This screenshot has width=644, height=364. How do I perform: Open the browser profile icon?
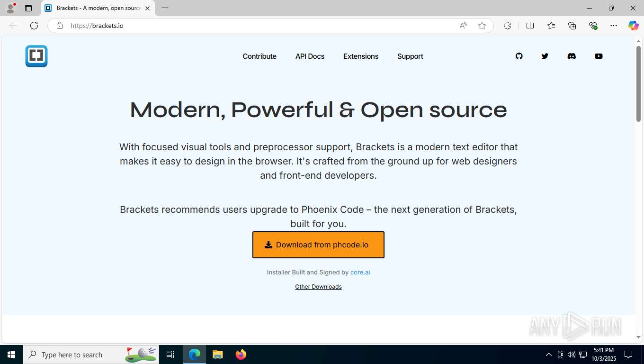tap(10, 8)
